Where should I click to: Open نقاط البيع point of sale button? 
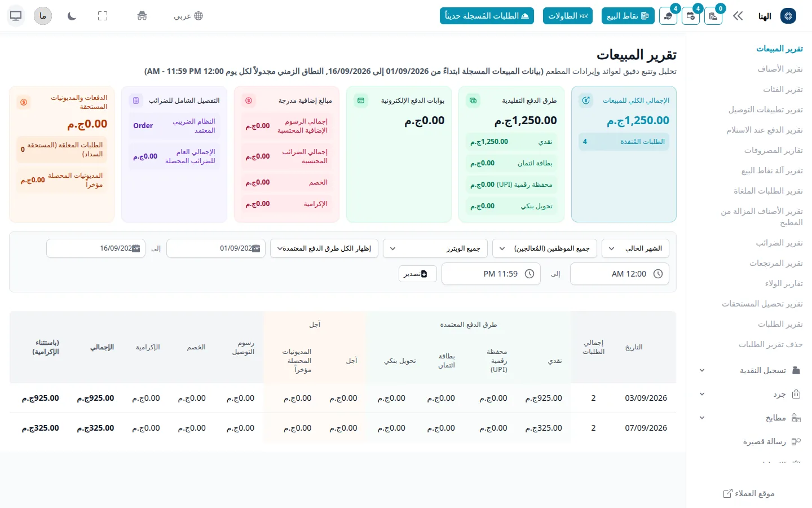[x=628, y=16]
